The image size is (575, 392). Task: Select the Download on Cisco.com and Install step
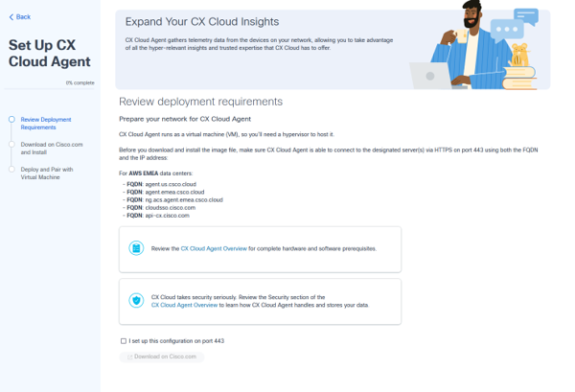click(52, 149)
